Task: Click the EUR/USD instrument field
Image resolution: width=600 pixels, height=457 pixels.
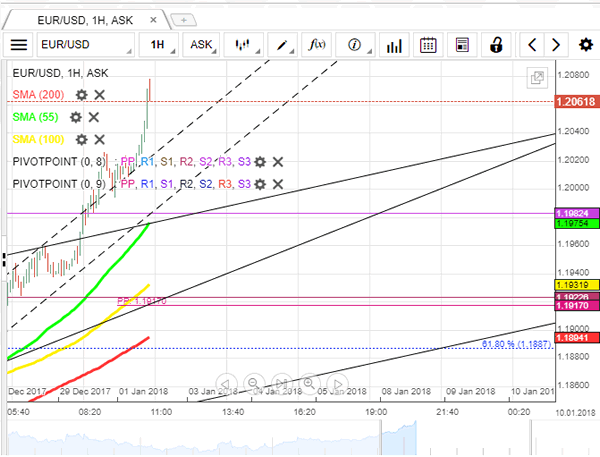Action: (85, 45)
